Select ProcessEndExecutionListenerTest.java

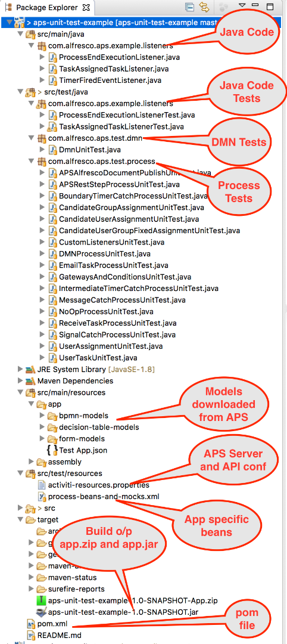127,115
